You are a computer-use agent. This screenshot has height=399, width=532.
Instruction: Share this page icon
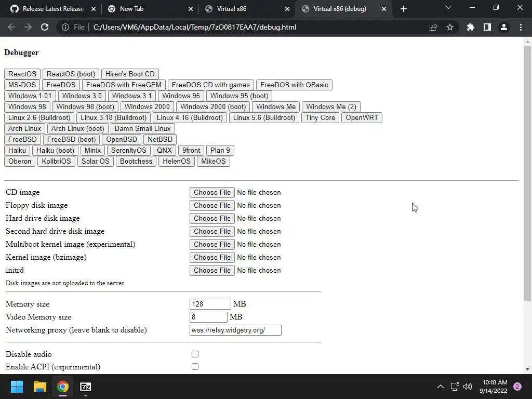(x=433, y=27)
